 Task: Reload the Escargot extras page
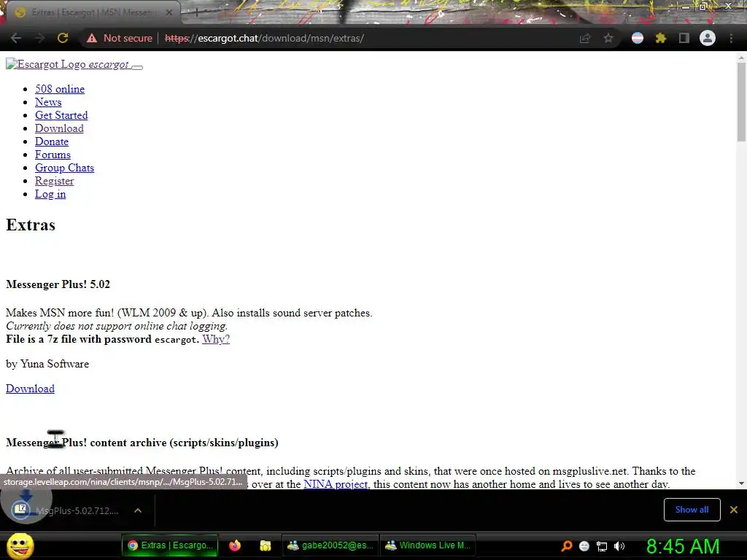63,38
